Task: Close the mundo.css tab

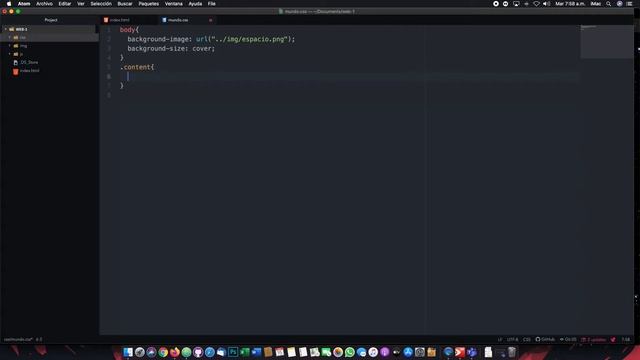Action: pyautogui.click(x=211, y=20)
